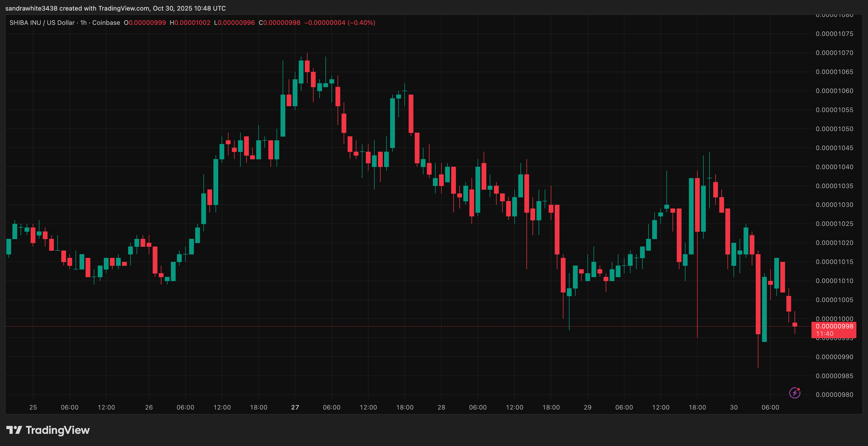Click the High value 0.00001002 in the legend
The width and height of the screenshot is (868, 446).
coord(192,22)
